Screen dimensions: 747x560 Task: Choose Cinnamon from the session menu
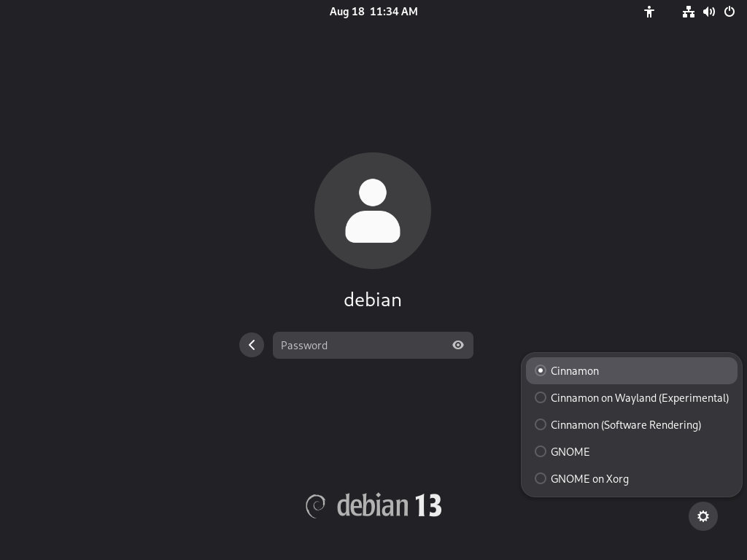coord(575,370)
